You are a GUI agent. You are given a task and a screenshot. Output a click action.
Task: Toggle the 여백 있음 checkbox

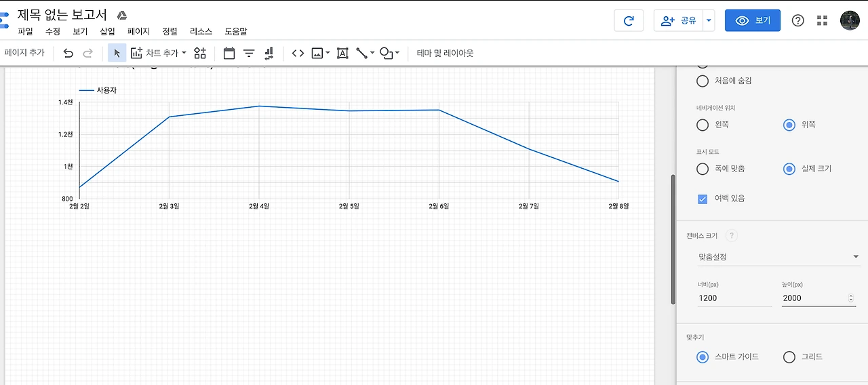point(703,199)
